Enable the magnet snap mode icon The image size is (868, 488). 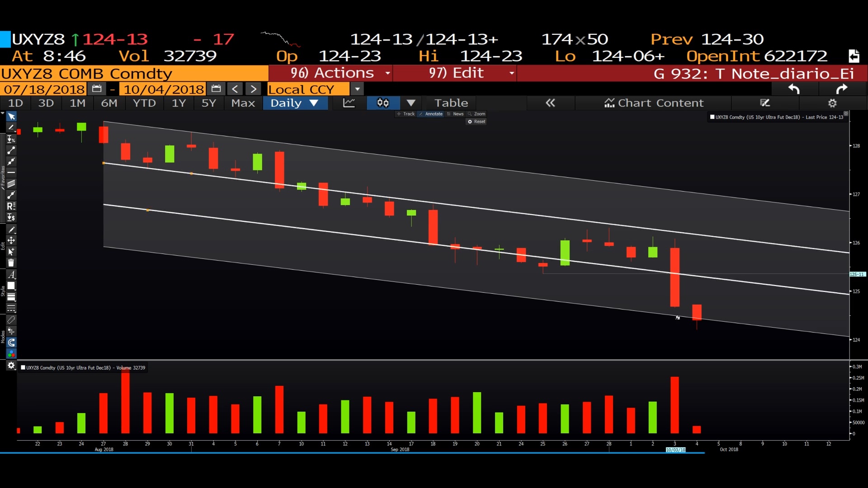[11, 343]
